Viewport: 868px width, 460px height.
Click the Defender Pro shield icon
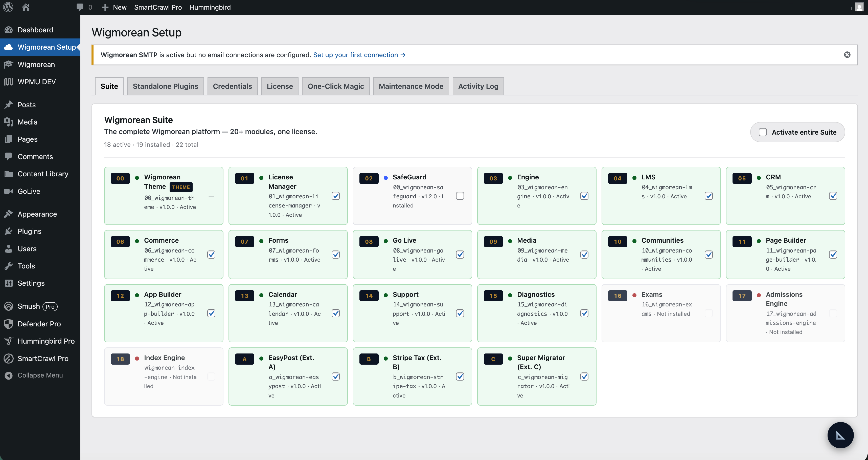9,324
